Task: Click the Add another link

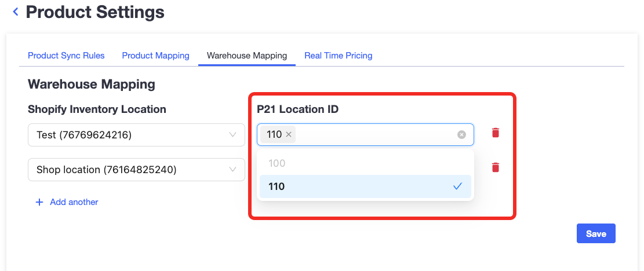Action: [74, 202]
